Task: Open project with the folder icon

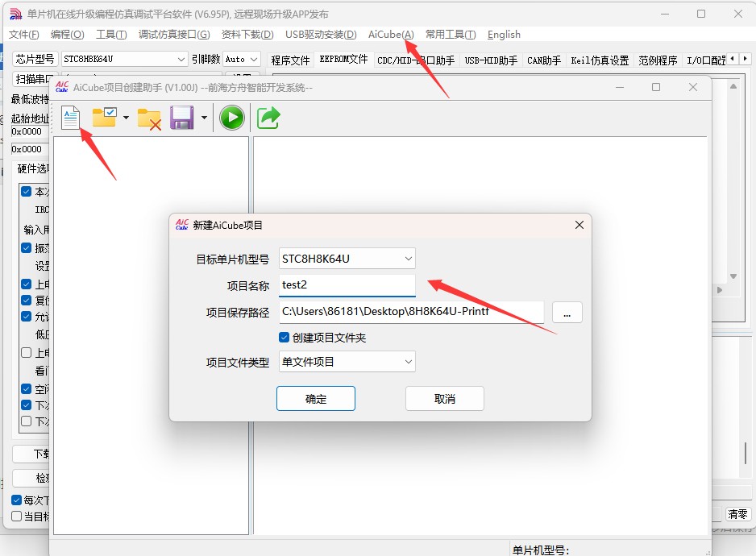Action: 104,117
